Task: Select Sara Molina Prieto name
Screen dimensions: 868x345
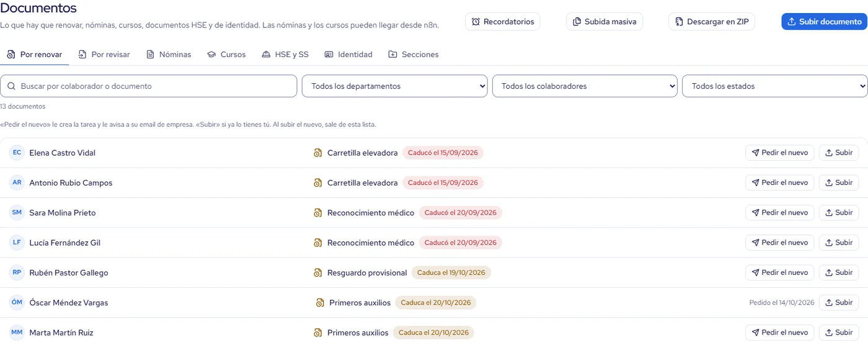Action: (63, 213)
